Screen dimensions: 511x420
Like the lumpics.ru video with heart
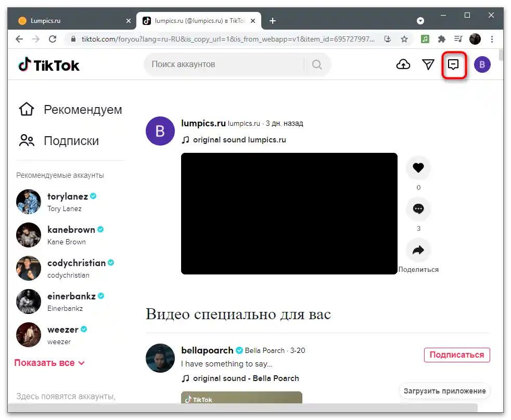[418, 168]
